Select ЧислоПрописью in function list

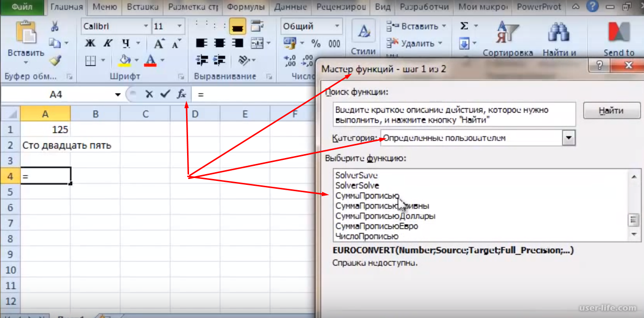point(367,236)
